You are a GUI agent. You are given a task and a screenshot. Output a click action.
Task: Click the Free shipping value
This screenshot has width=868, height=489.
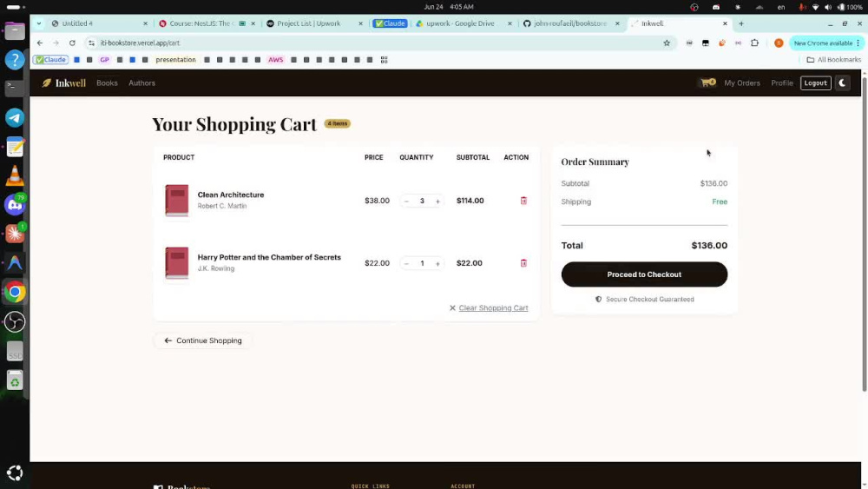(720, 202)
